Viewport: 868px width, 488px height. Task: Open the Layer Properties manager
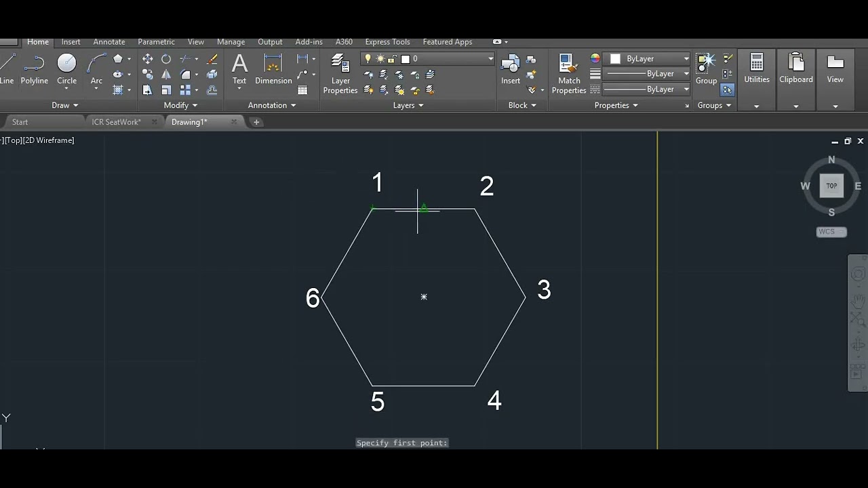340,74
